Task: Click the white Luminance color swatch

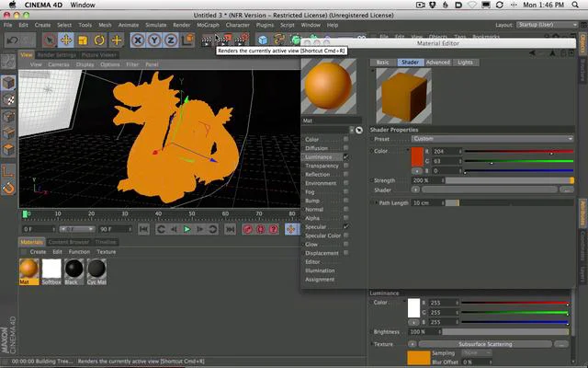Action: click(x=413, y=308)
